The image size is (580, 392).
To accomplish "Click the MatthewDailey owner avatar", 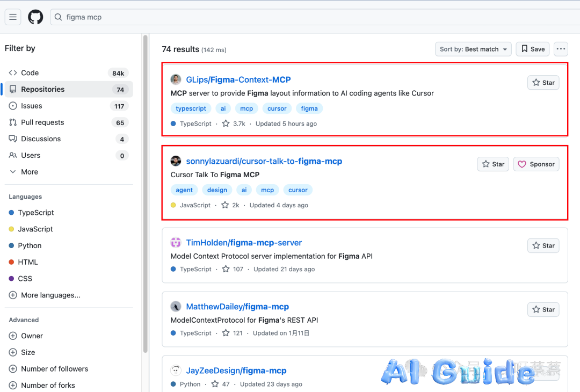I will [176, 307].
